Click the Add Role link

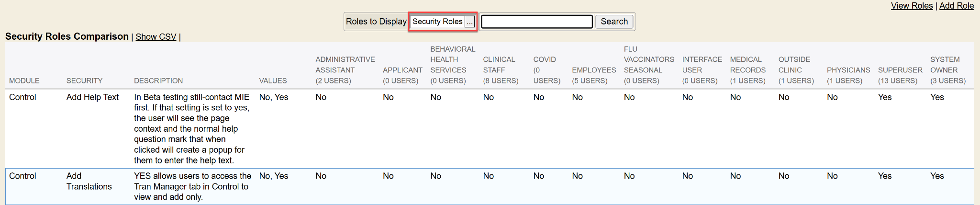point(956,6)
